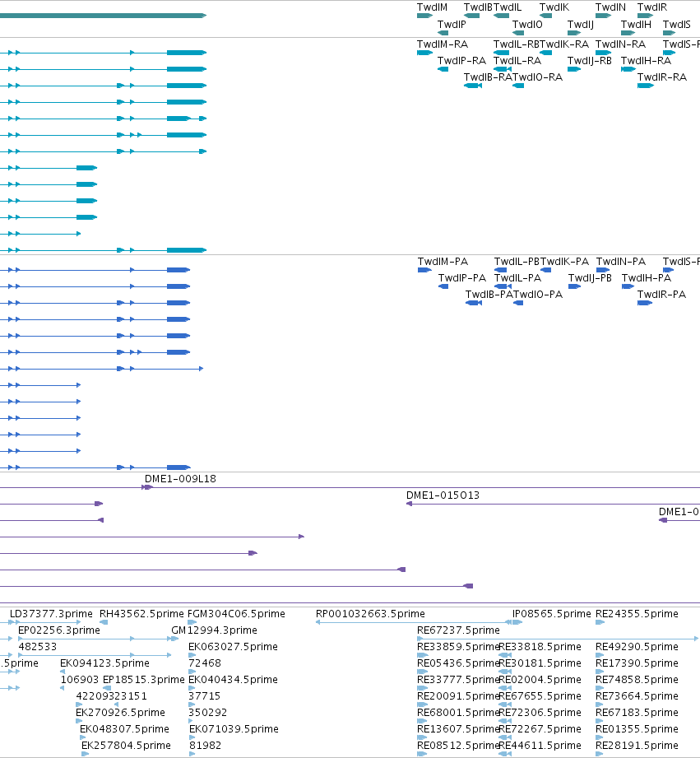Click the 72468 EST label
Image resolution: width=700 pixels, height=758 pixels.
(x=205, y=663)
